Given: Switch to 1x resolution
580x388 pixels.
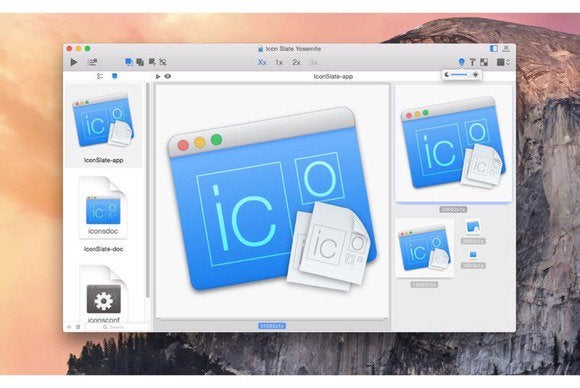Looking at the screenshot, I should (x=279, y=62).
